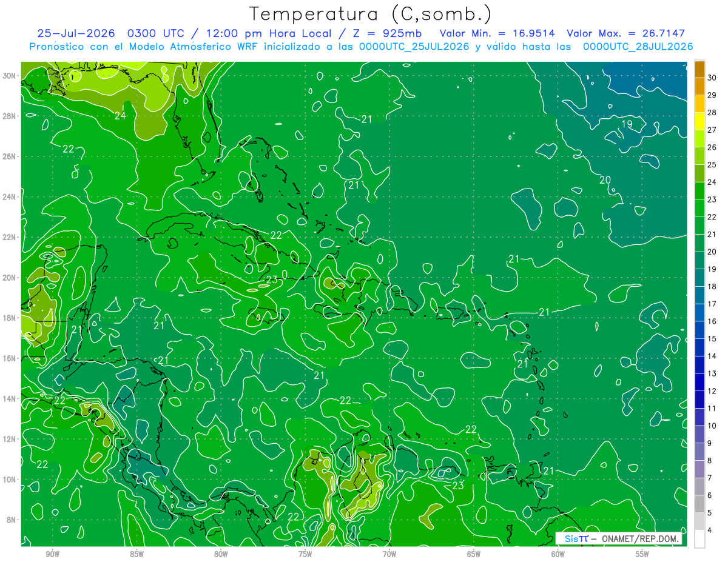
Task: Click the "90W" longitude axis label
Action: (x=53, y=554)
